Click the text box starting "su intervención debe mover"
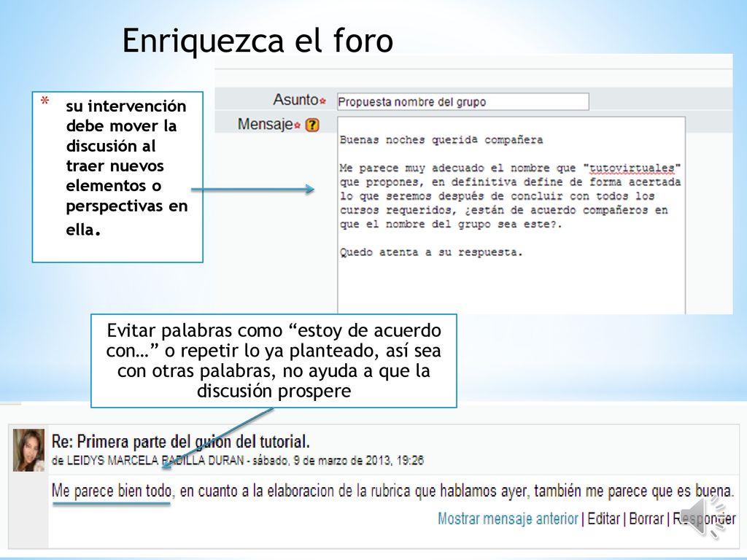 pos(117,176)
